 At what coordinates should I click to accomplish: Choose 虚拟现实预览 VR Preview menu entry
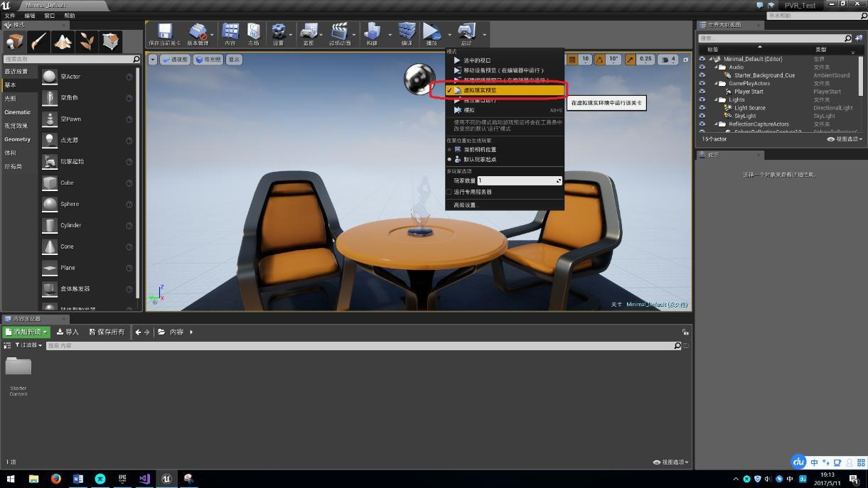(x=505, y=90)
